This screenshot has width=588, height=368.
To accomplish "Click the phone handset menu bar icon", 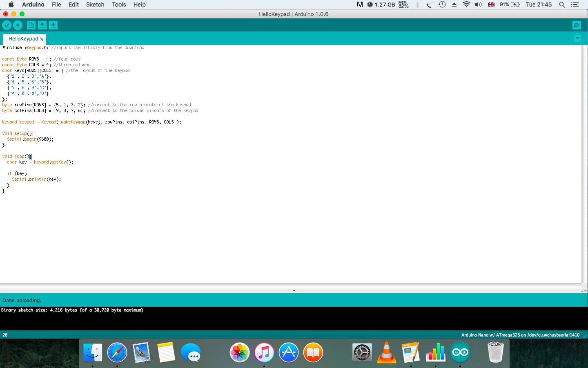I will pos(429,4).
